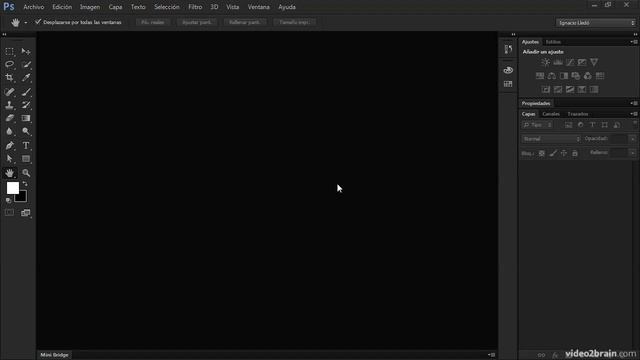Open the History panel icon
Viewport: 640px width, 360px height.
[508, 49]
